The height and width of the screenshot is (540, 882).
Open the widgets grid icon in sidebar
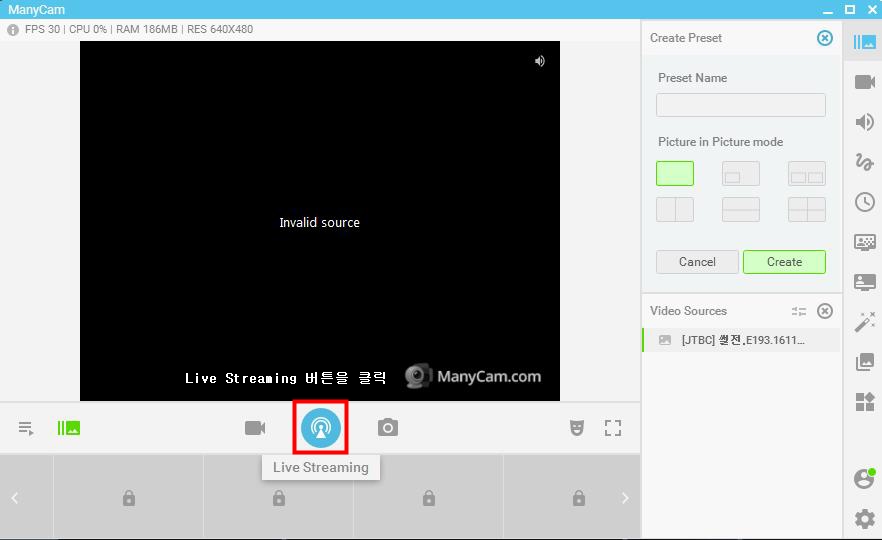click(865, 402)
